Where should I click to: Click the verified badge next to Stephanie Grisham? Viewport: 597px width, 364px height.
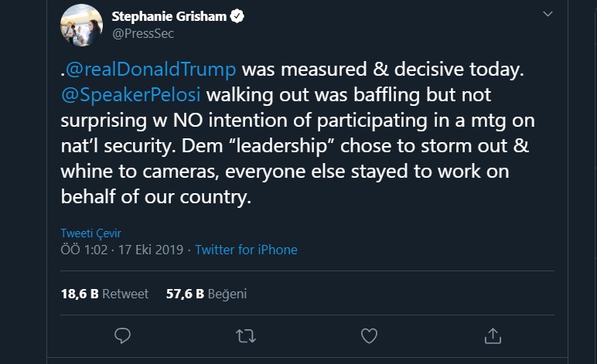(239, 16)
